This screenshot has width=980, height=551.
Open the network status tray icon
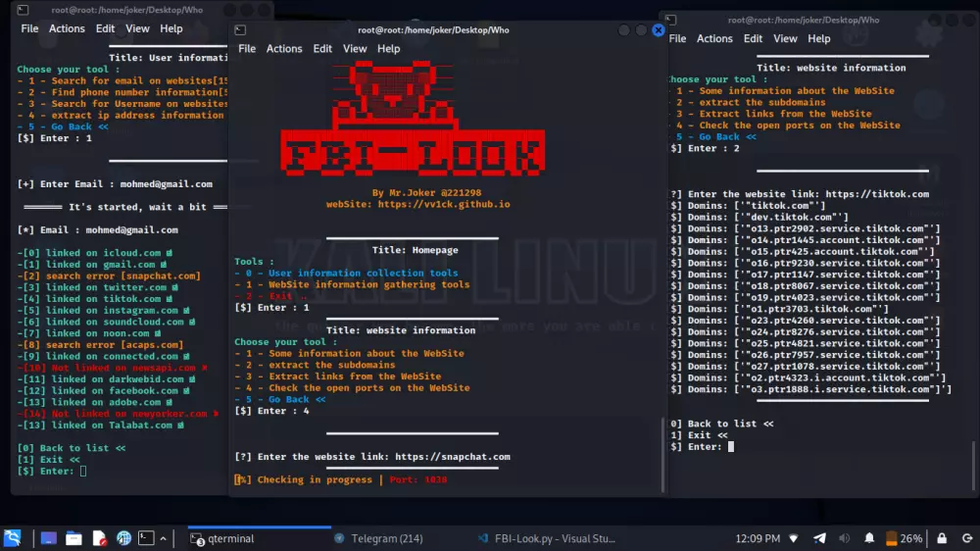[x=794, y=538]
